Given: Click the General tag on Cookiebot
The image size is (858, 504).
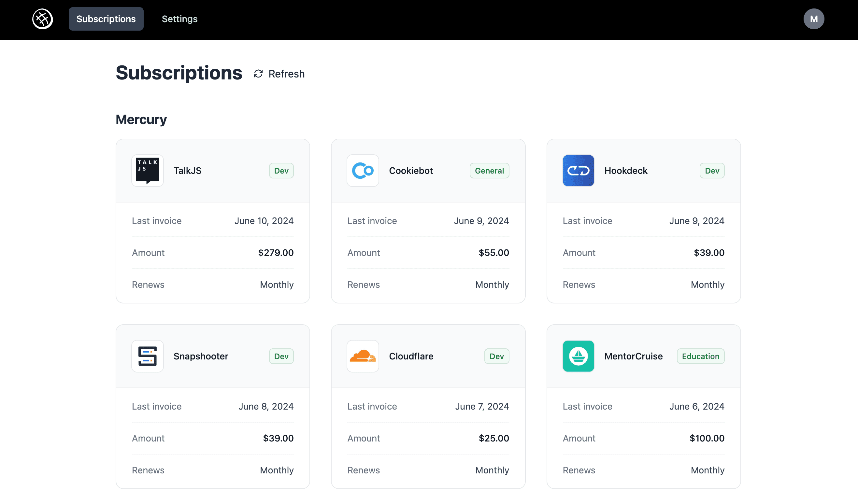Looking at the screenshot, I should [489, 171].
